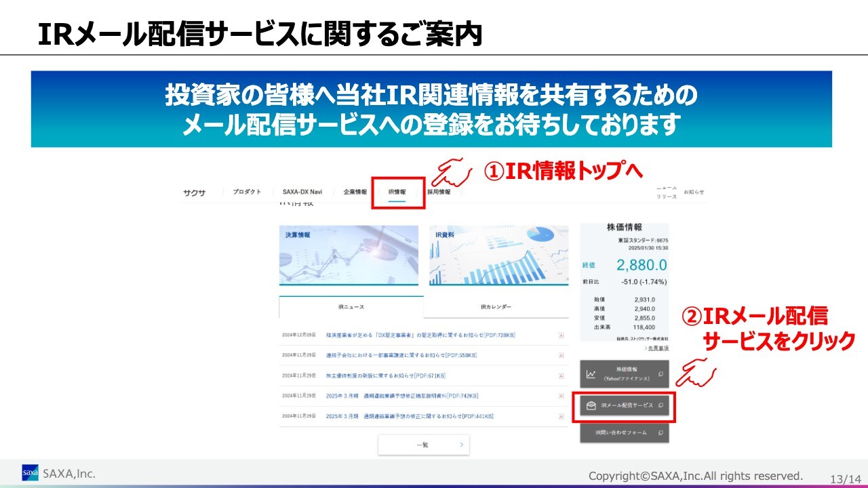Go to ニュースリリース link in header
The height and width of the screenshot is (488, 868).
[666, 192]
